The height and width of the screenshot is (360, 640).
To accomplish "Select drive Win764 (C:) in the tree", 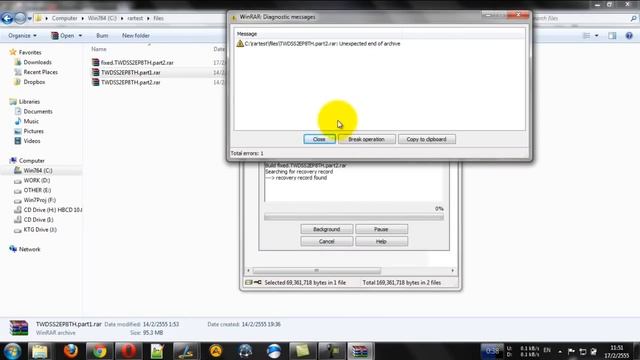I will pyautogui.click(x=38, y=170).
